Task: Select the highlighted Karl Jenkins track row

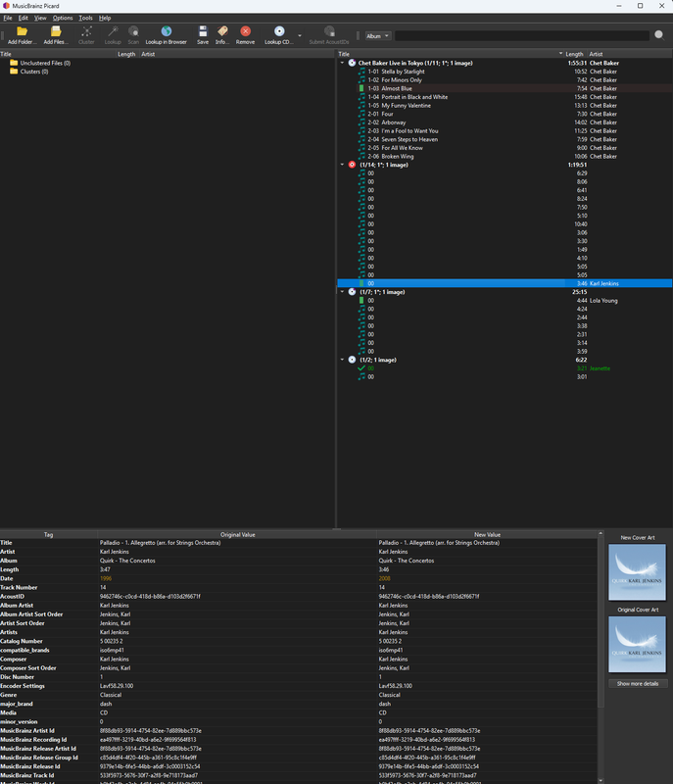Action: click(505, 283)
